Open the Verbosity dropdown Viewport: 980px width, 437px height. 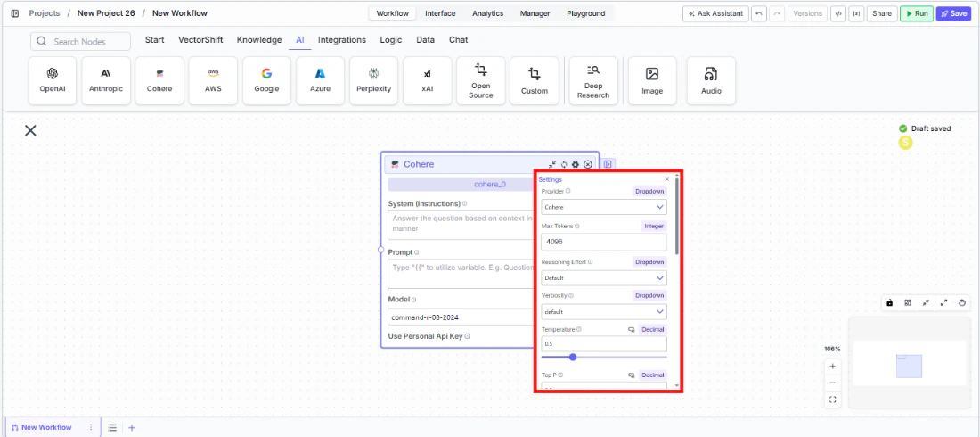604,312
